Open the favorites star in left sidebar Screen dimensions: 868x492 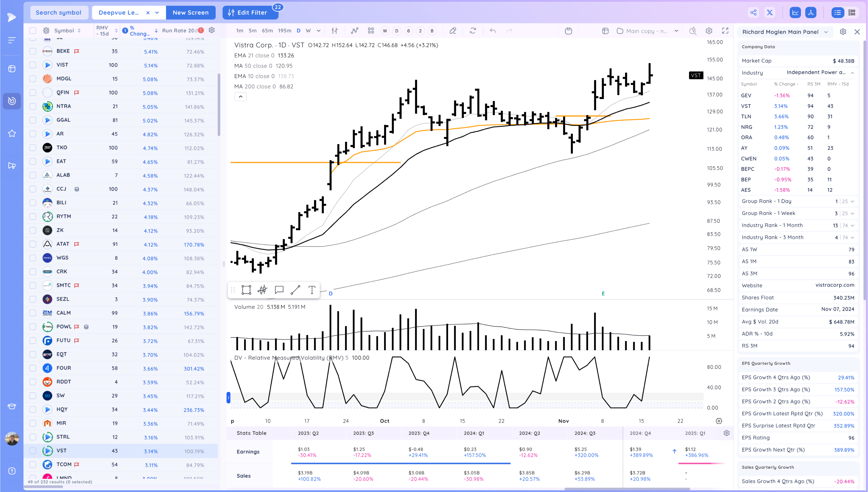12,134
